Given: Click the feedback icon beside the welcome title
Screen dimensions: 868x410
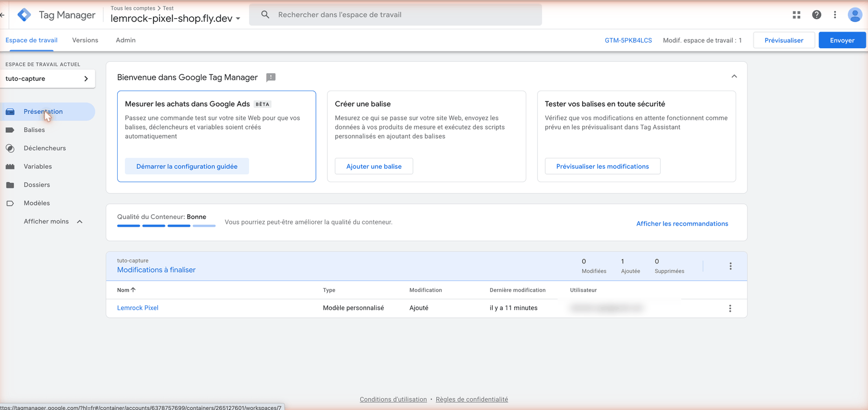Looking at the screenshot, I should (271, 78).
